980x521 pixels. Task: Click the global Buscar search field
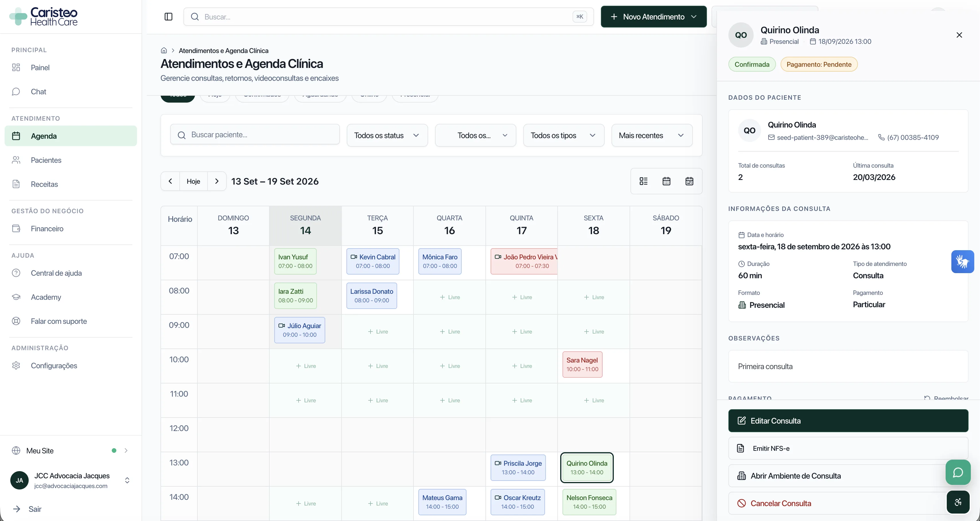pos(389,17)
